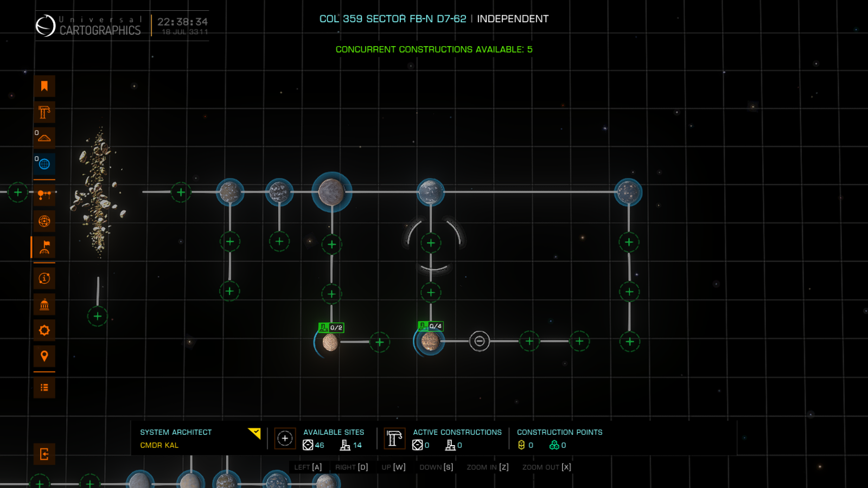The height and width of the screenshot is (488, 868).
Task: Open the gear settings icon
Action: pyautogui.click(x=44, y=330)
